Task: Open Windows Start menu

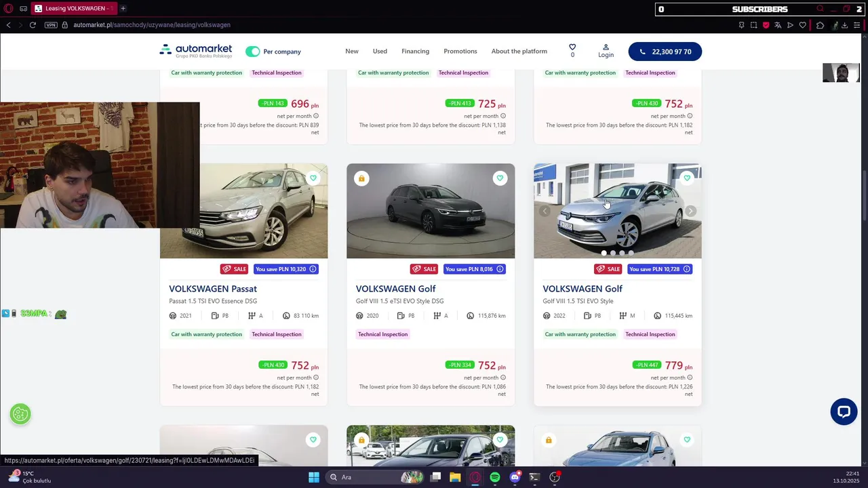Action: [314, 477]
